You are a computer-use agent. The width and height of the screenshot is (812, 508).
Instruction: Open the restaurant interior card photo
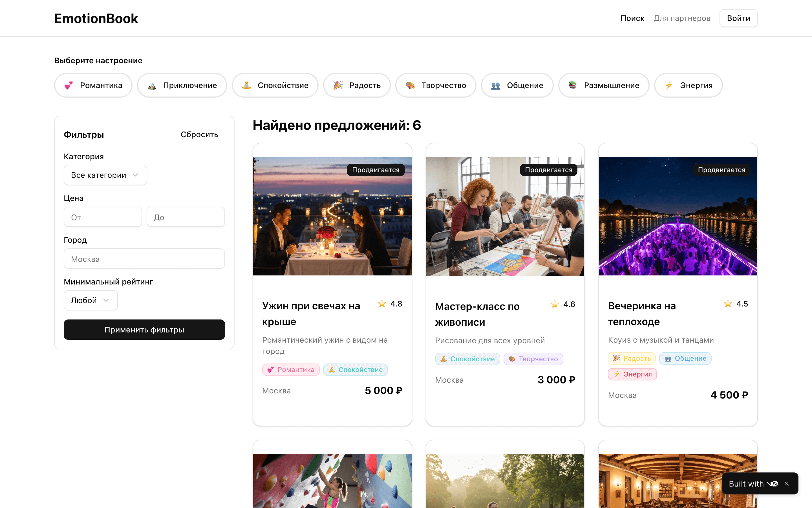pyautogui.click(x=678, y=481)
